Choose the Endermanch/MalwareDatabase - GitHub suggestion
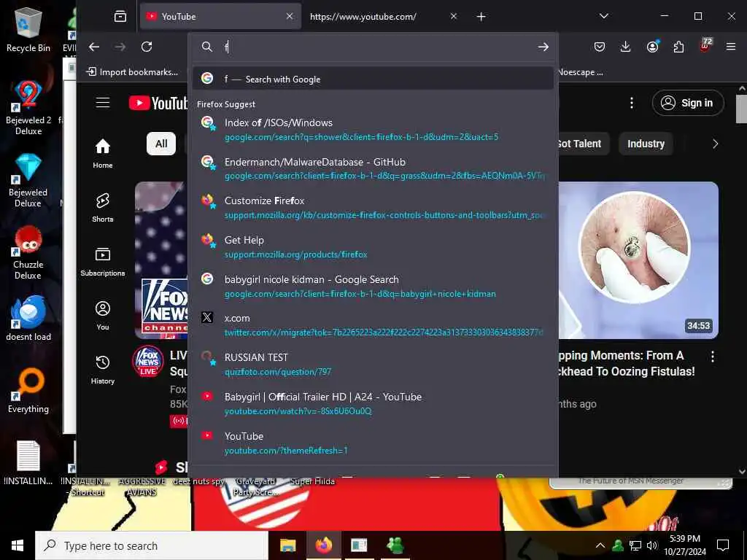This screenshot has width=747, height=560. click(373, 168)
